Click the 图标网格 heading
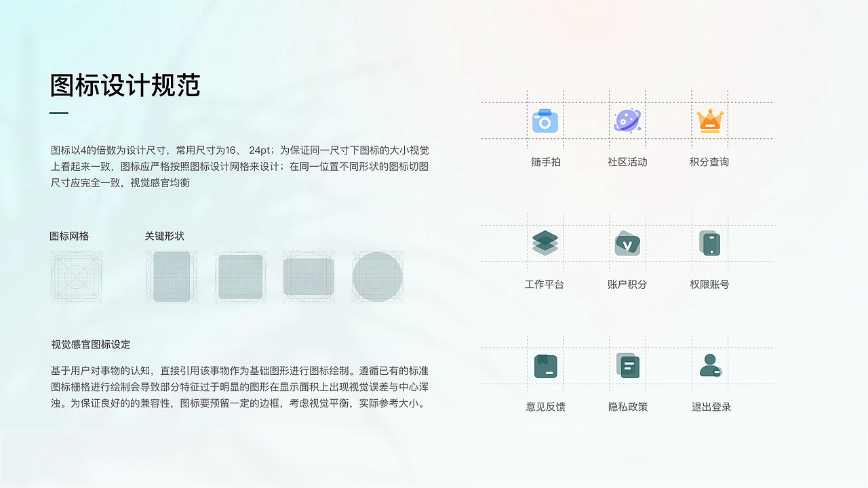The image size is (868, 488). (x=69, y=236)
